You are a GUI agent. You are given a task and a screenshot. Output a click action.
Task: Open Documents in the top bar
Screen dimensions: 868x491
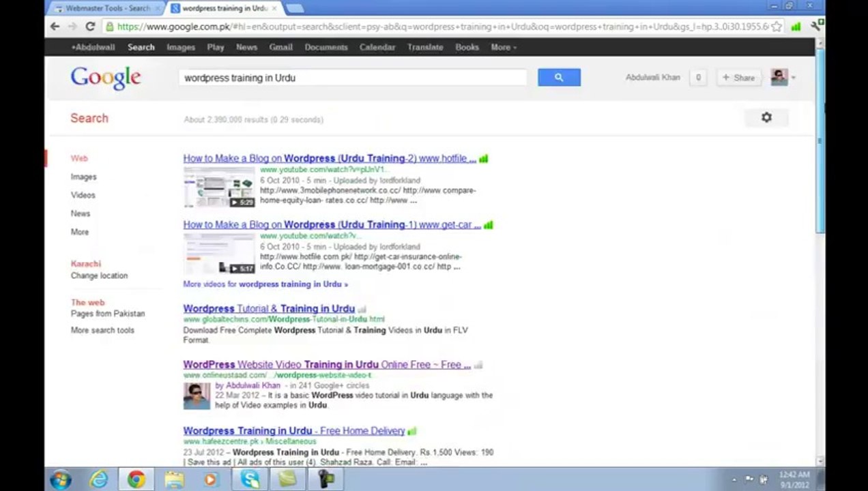pos(326,47)
